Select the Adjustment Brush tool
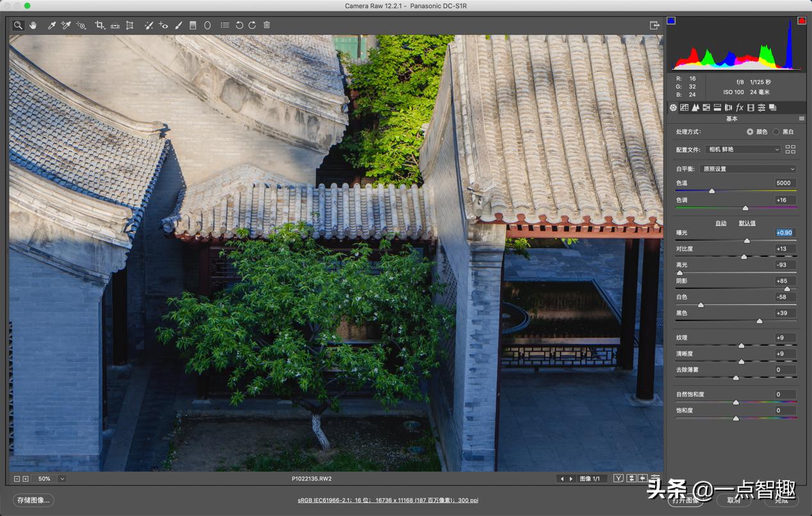Image resolution: width=812 pixels, height=516 pixels. (x=179, y=25)
